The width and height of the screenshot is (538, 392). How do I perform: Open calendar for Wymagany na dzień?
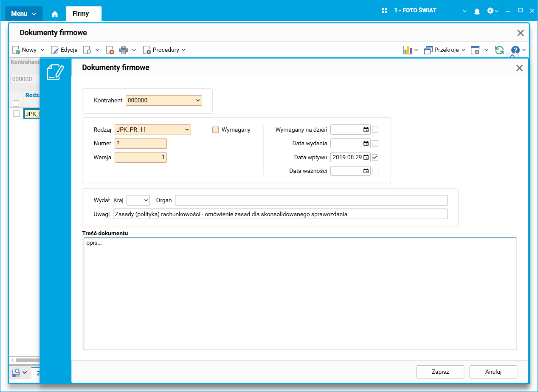[366, 130]
